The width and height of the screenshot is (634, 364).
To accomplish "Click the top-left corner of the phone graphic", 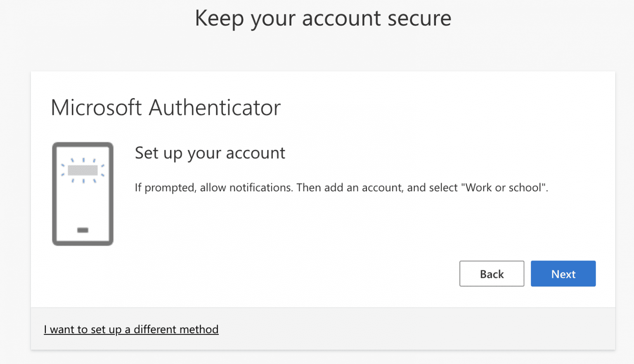I will pyautogui.click(x=54, y=144).
